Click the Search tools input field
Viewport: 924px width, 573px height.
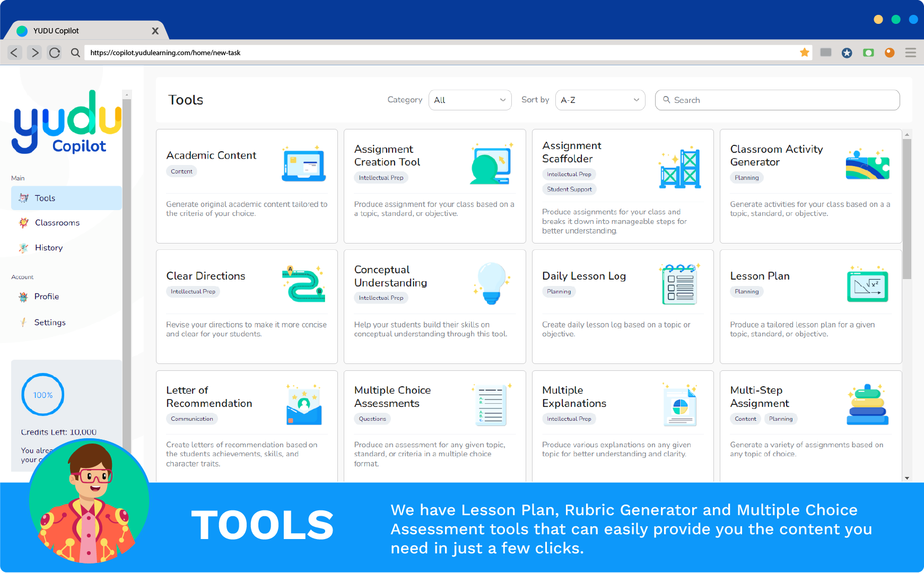777,100
